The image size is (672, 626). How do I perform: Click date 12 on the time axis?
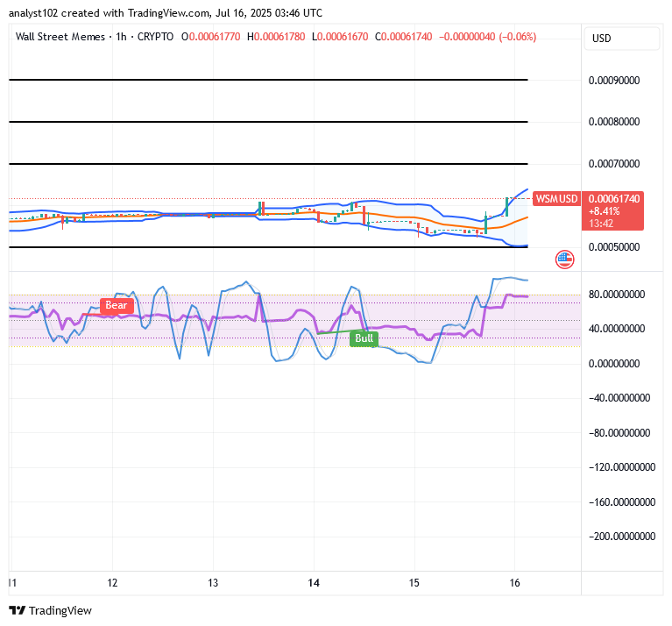click(x=112, y=583)
